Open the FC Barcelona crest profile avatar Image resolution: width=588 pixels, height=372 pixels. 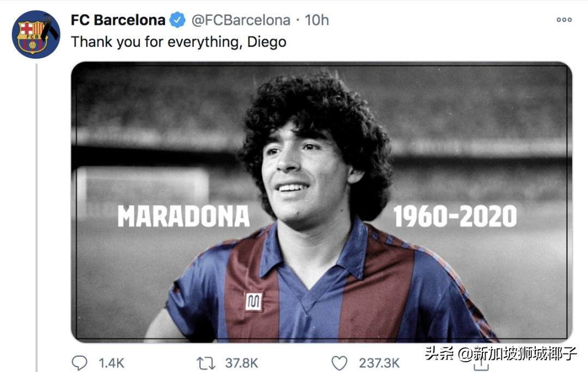tap(36, 35)
